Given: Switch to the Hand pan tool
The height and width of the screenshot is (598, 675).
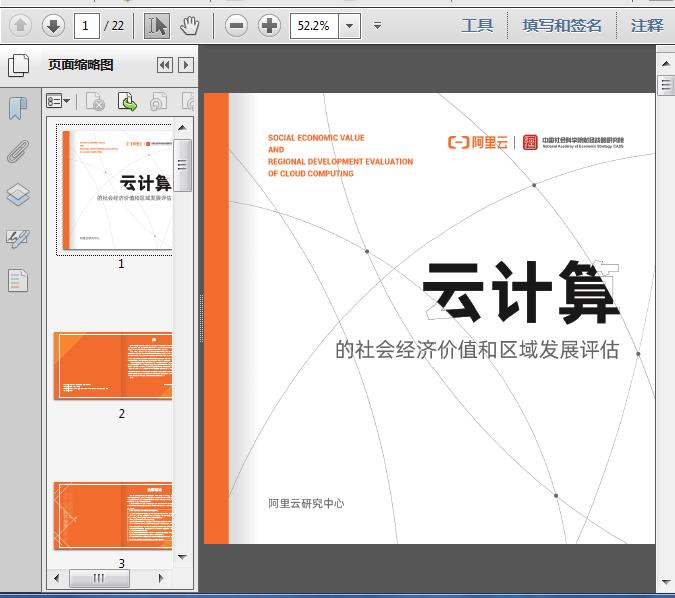Looking at the screenshot, I should (189, 26).
